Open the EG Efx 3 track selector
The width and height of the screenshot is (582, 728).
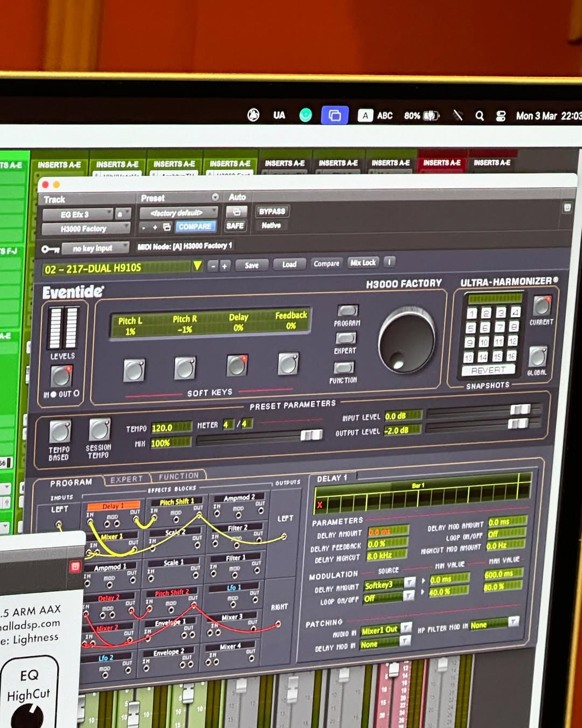[78, 215]
